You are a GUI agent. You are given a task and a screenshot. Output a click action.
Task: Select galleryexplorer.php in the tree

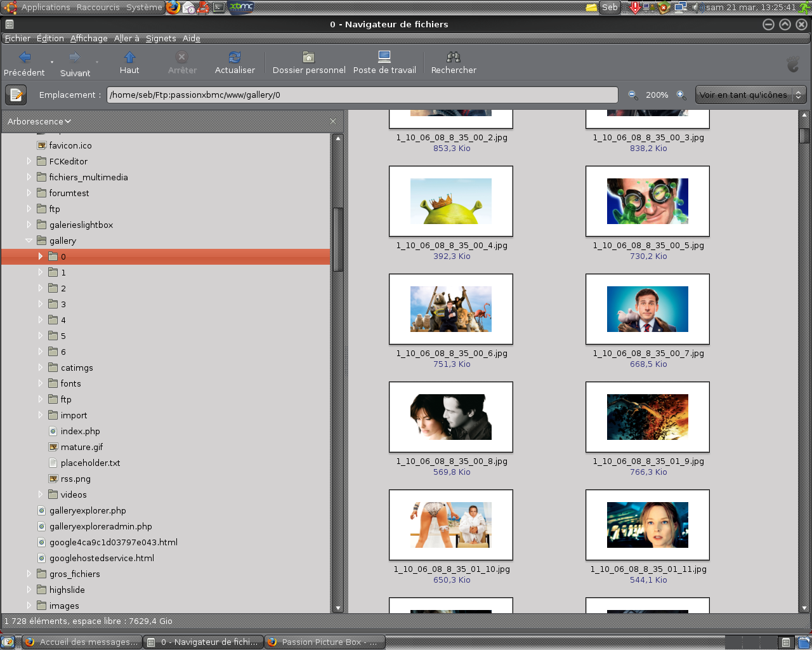pyautogui.click(x=88, y=510)
